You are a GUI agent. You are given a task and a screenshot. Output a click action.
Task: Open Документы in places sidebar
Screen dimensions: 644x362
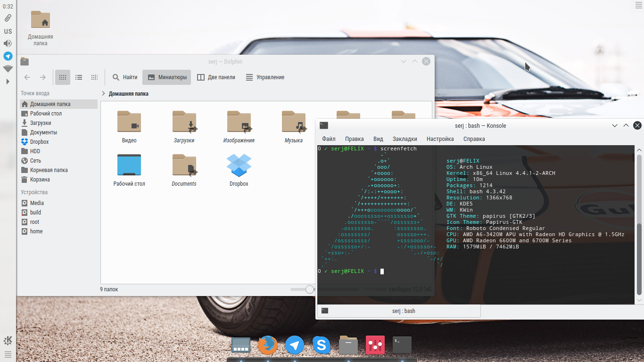pyautogui.click(x=58, y=132)
